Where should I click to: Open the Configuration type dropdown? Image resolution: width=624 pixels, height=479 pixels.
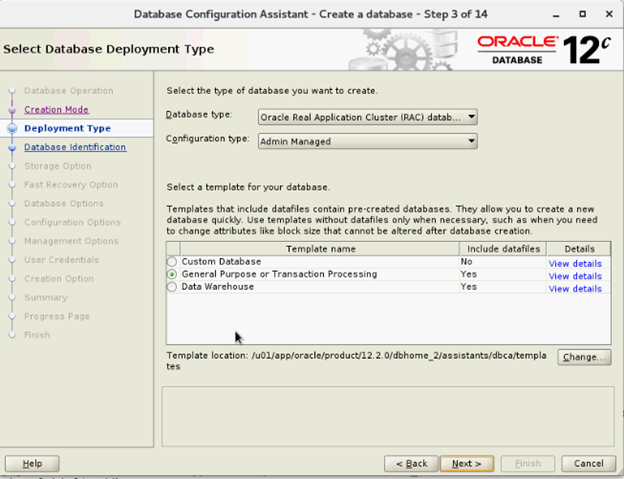[x=368, y=141]
